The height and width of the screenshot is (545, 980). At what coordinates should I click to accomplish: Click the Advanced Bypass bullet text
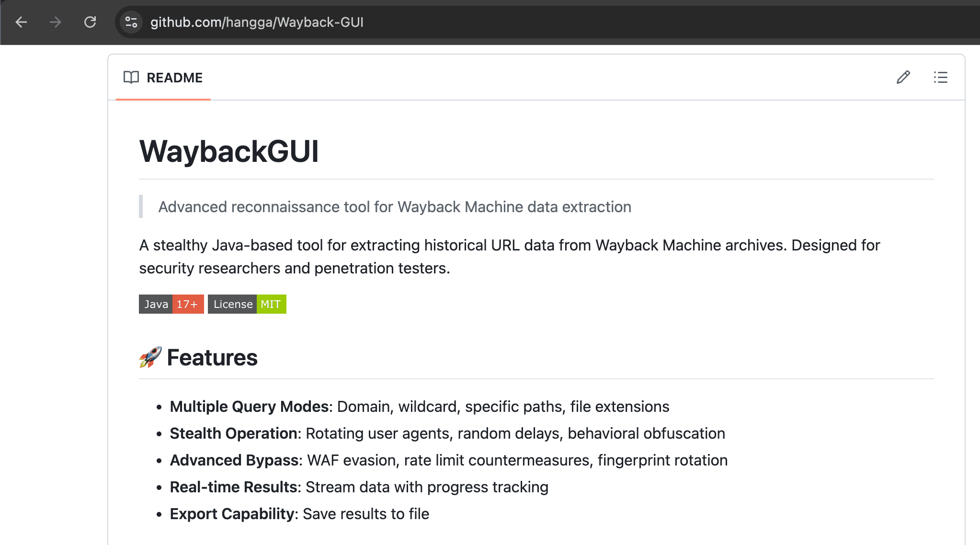(448, 460)
